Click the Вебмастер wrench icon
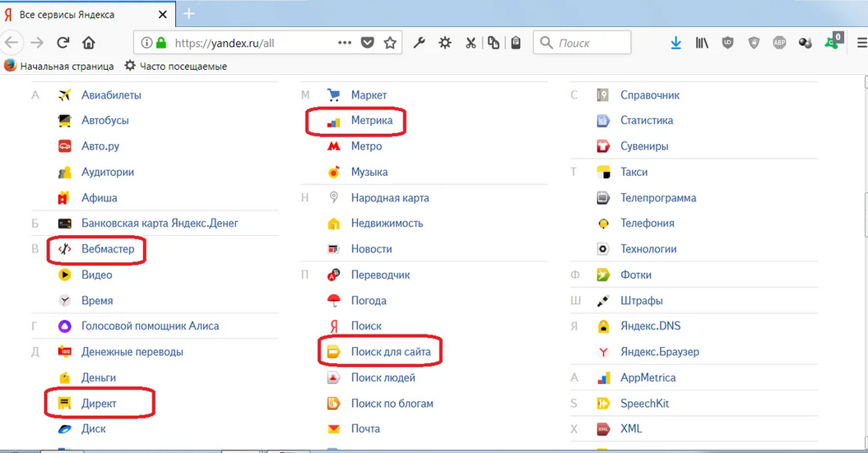 (x=65, y=249)
